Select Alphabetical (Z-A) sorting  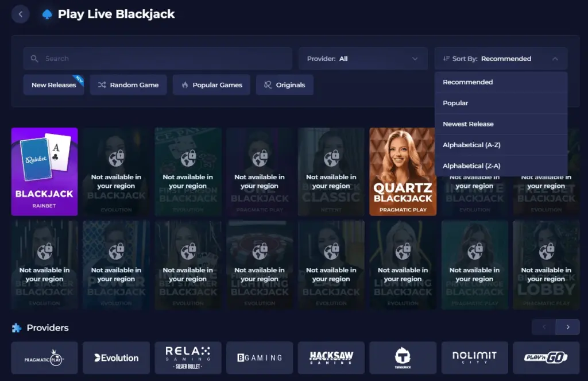pos(501,166)
